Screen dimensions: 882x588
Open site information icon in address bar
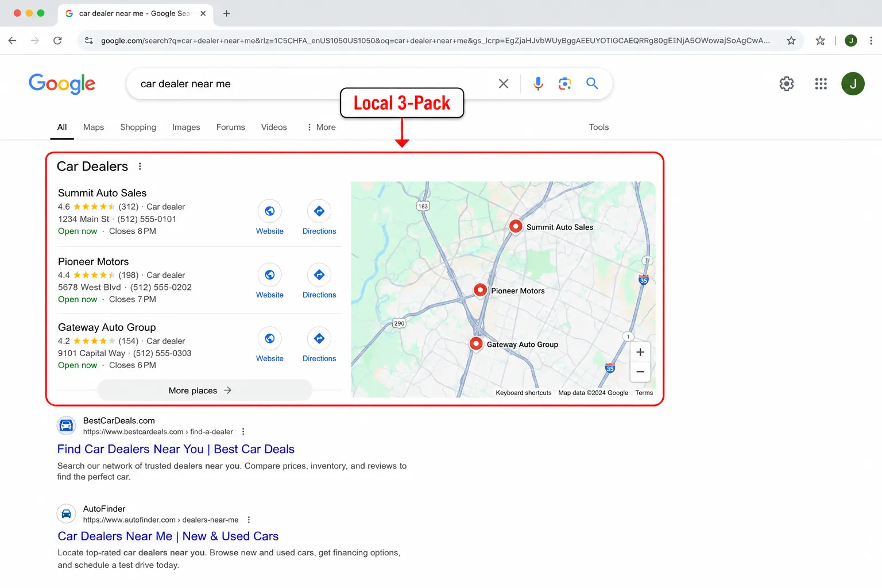89,41
